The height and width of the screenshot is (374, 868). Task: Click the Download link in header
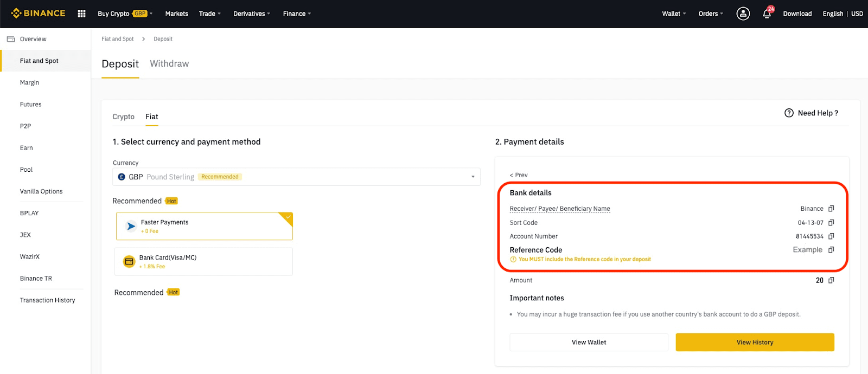pos(797,14)
